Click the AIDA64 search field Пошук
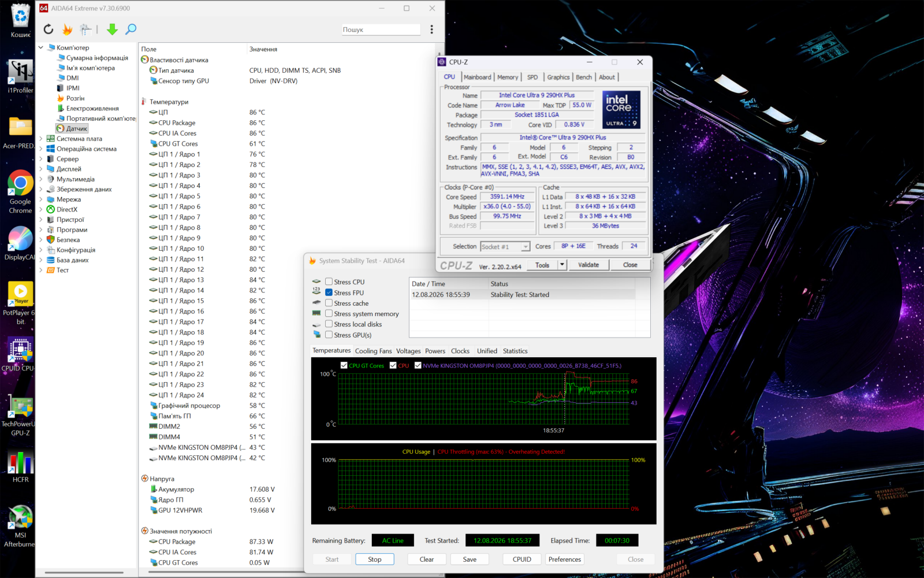This screenshot has width=924, height=578. 381,29
